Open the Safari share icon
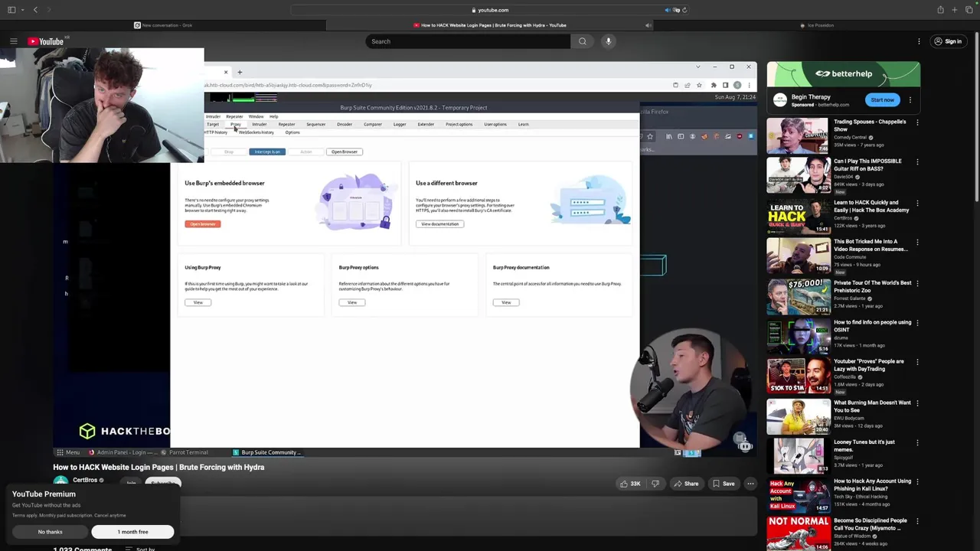980x551 pixels. (940, 10)
